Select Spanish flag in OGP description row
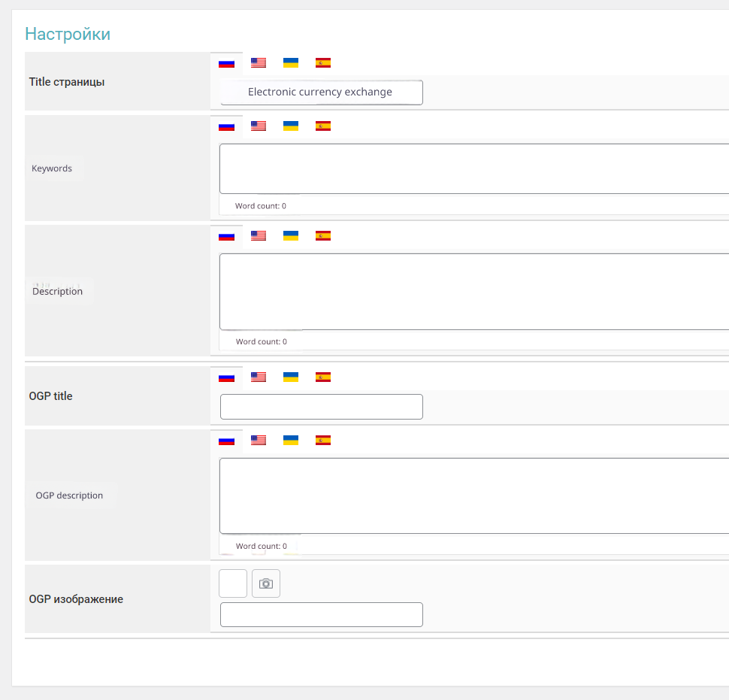This screenshot has width=729, height=700. (x=323, y=441)
